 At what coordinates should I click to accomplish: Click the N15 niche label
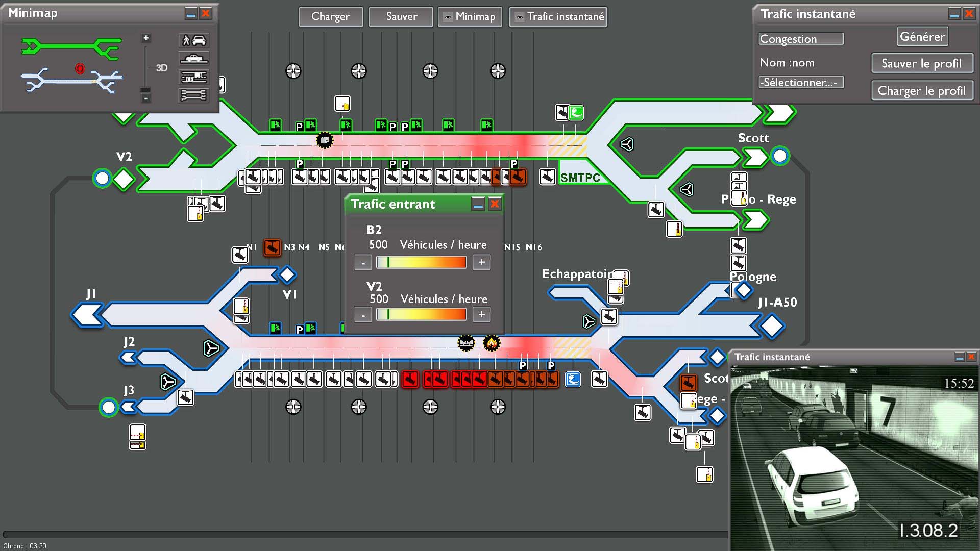point(512,247)
